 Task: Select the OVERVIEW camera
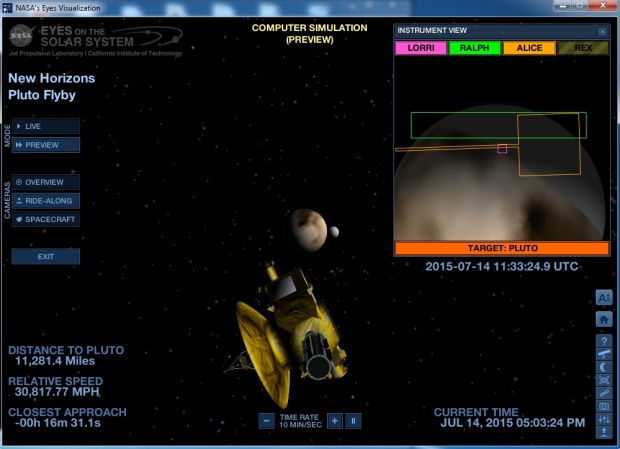45,182
